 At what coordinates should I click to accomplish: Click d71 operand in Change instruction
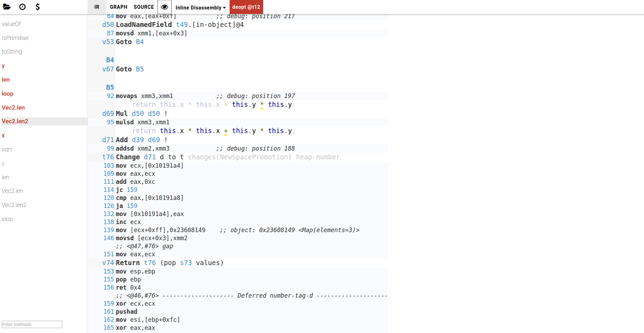(150, 157)
